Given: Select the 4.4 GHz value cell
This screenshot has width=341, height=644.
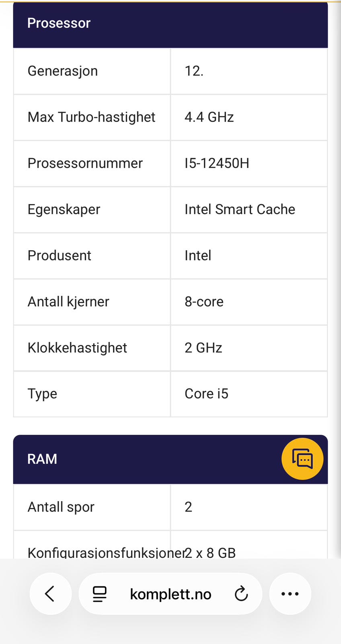Looking at the screenshot, I should 209,117.
